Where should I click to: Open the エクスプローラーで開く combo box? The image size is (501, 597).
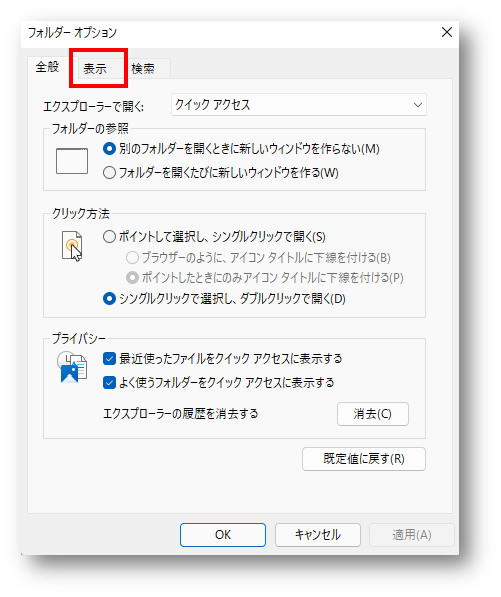(299, 105)
